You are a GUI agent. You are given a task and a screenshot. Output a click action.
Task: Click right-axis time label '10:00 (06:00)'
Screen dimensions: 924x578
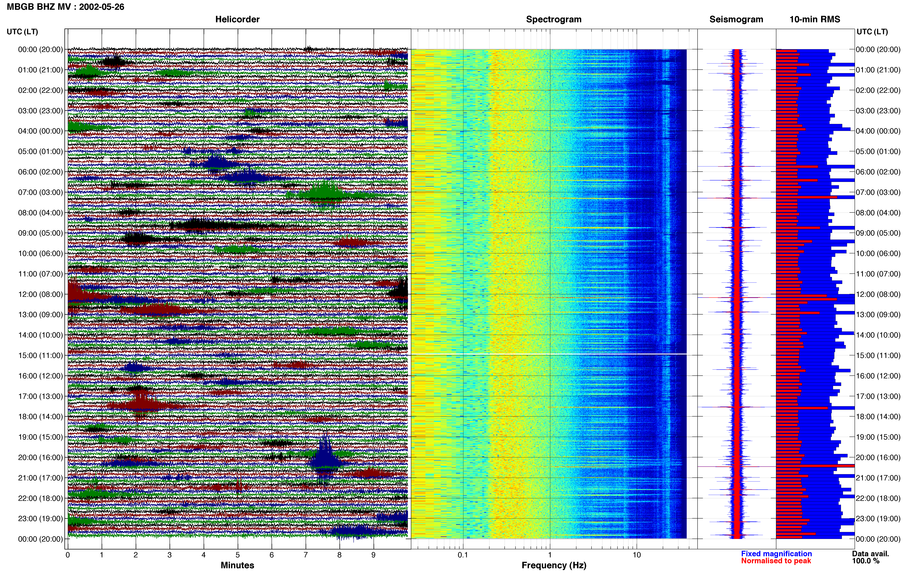coord(878,253)
